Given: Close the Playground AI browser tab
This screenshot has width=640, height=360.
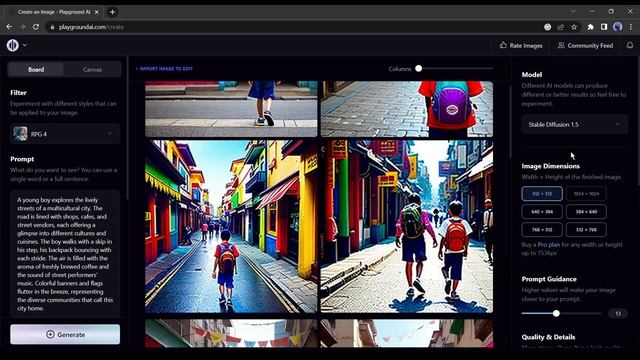Looking at the screenshot, I should point(97,12).
